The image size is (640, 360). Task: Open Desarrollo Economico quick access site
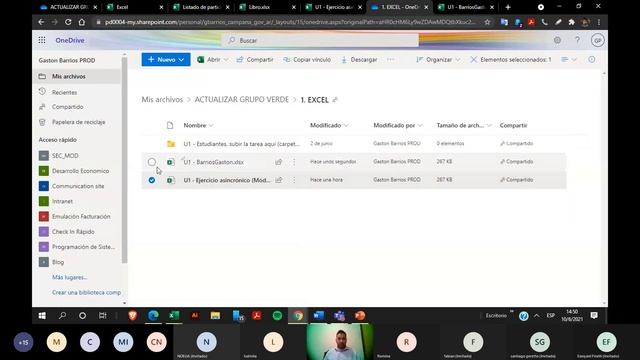80,171
